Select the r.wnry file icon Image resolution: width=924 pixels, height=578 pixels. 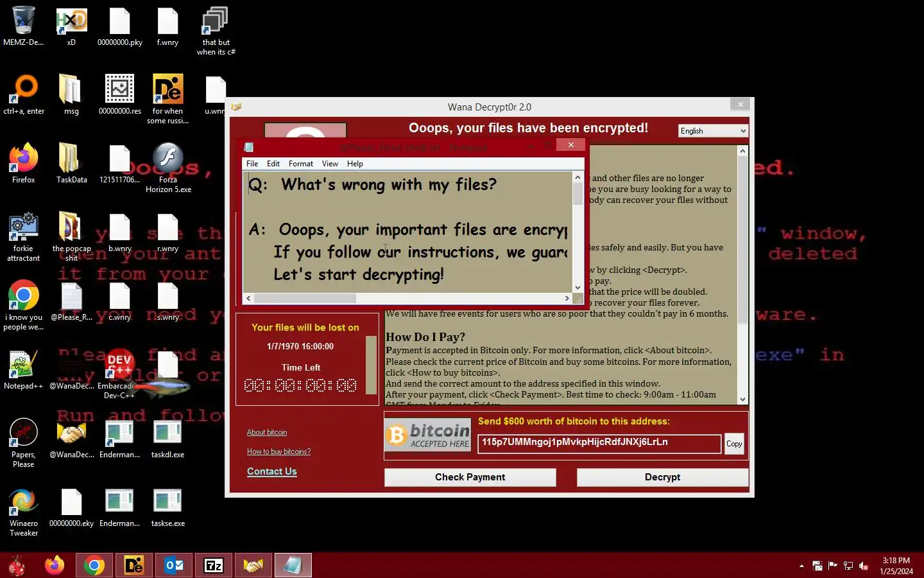(167, 232)
